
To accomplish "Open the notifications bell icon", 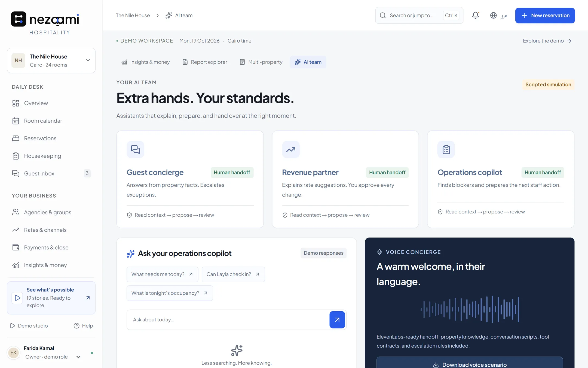I will coord(475,15).
